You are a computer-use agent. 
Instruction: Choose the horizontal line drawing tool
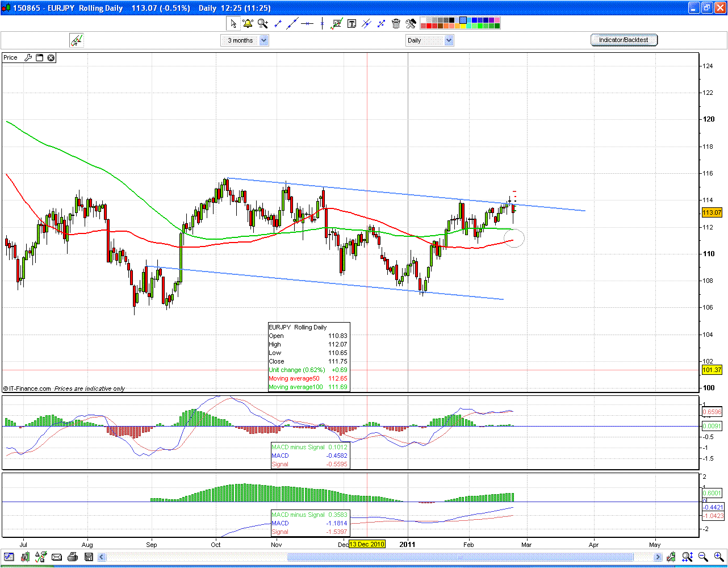[307, 23]
